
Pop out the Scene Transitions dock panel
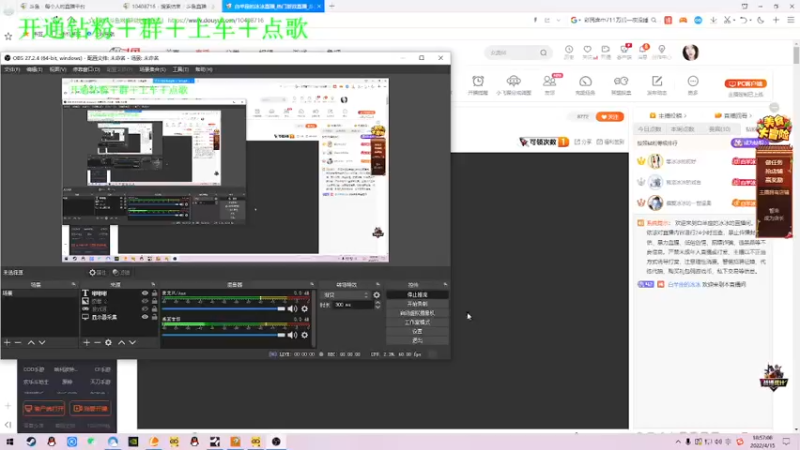click(378, 284)
